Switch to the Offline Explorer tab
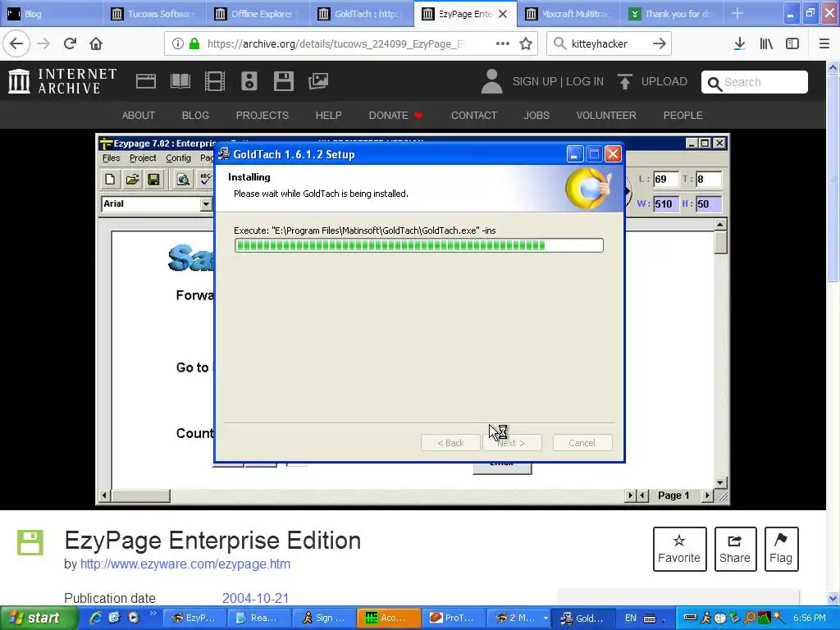Screen dimensions: 840x630 [x=258, y=13]
